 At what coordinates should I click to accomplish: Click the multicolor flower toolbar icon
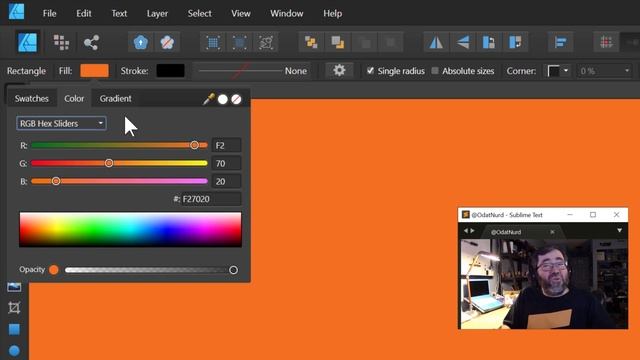(x=167, y=42)
